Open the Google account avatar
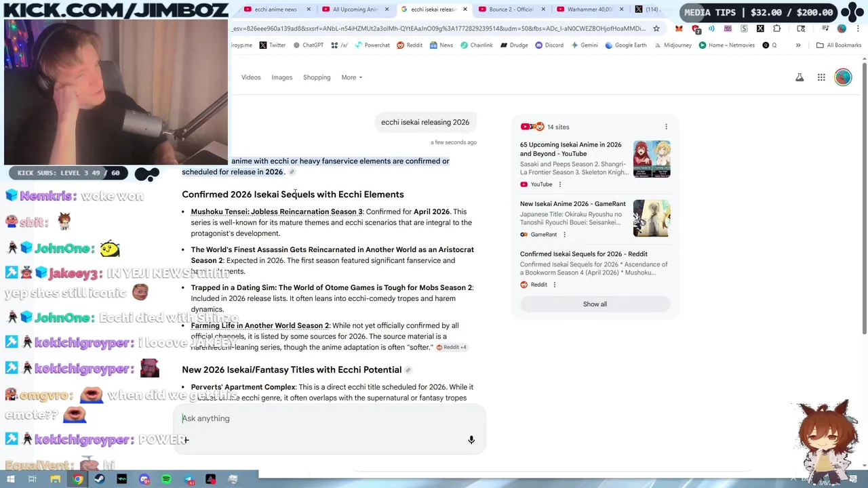This screenshot has width=868, height=488. 843,77
